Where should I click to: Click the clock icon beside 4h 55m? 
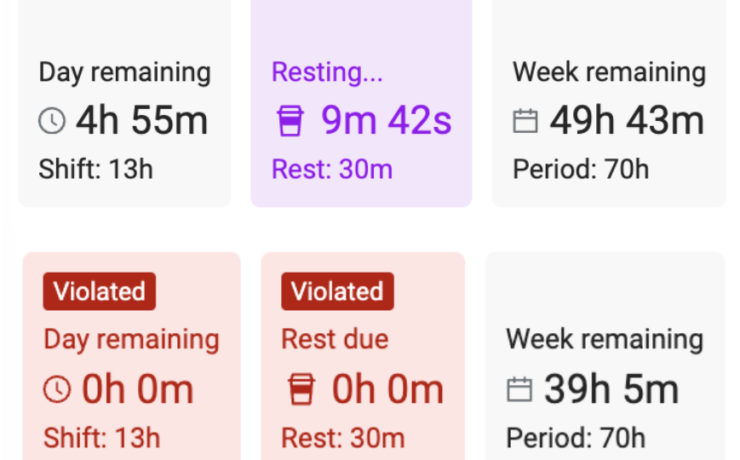point(52,122)
